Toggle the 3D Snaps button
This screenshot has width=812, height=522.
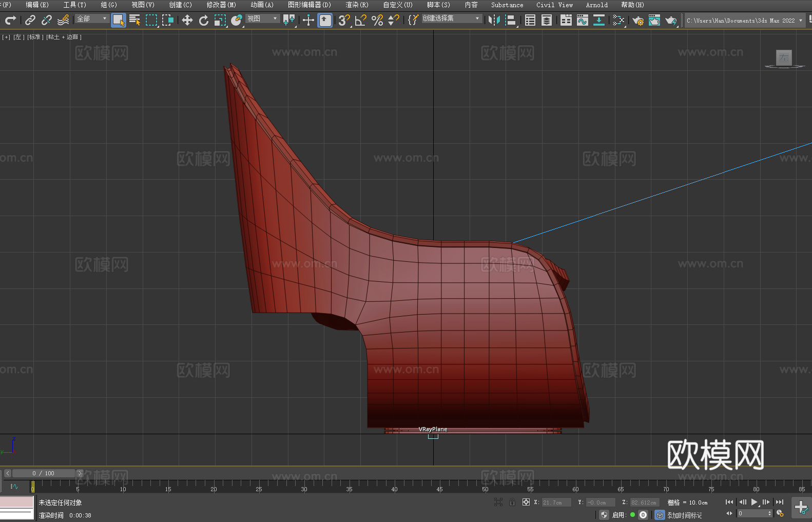coord(344,20)
